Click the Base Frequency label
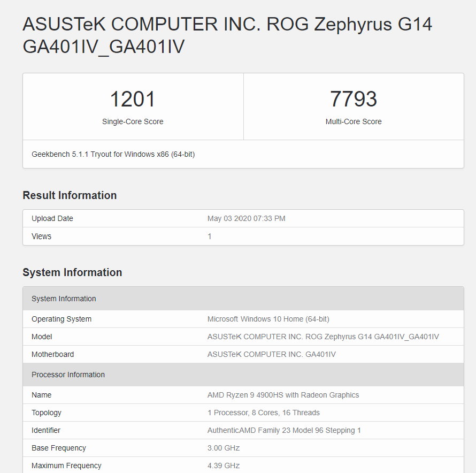The width and height of the screenshot is (476, 473). [59, 448]
